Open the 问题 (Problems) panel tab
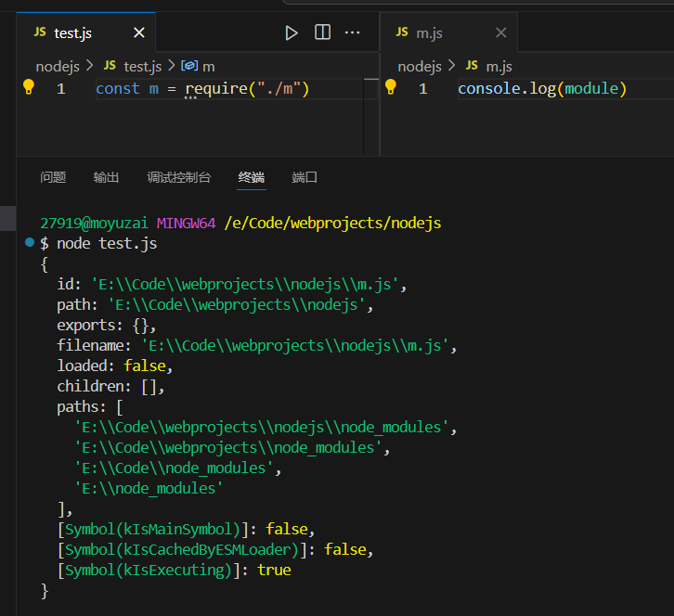The height and width of the screenshot is (616, 674). click(53, 177)
